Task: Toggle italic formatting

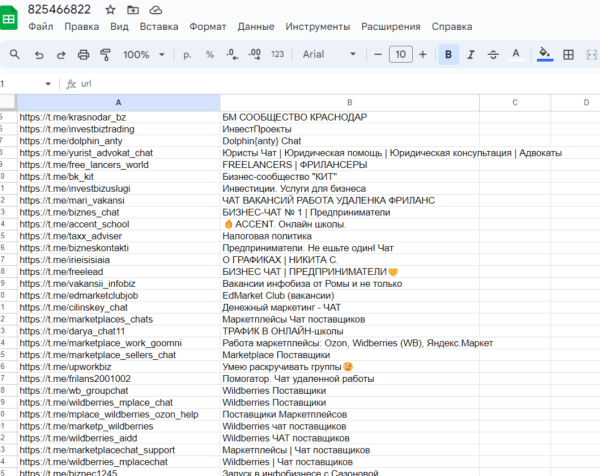Action: point(471,54)
